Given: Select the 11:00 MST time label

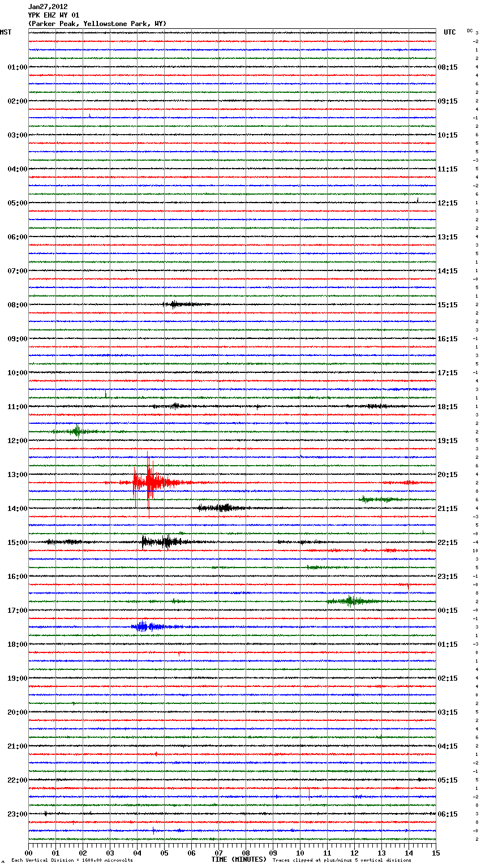Looking at the screenshot, I should pyautogui.click(x=17, y=407).
